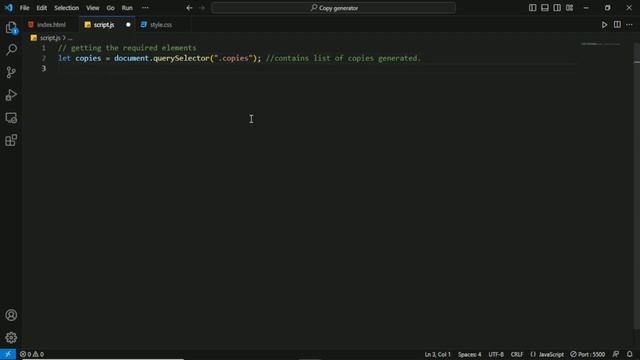Open the Run and Debug view
Viewport: 640px width, 360px height.
[x=11, y=95]
